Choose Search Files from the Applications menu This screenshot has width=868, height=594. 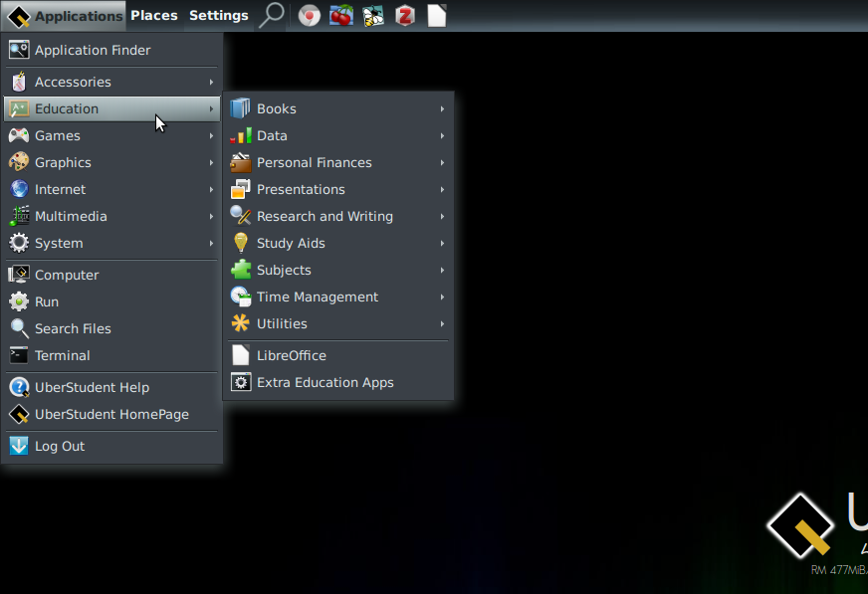[73, 328]
